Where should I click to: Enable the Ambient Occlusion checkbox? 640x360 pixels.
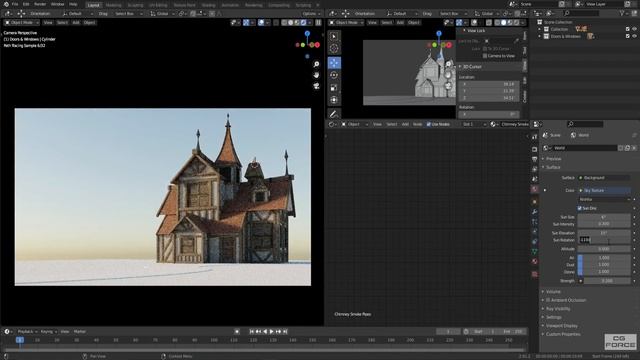point(548,300)
